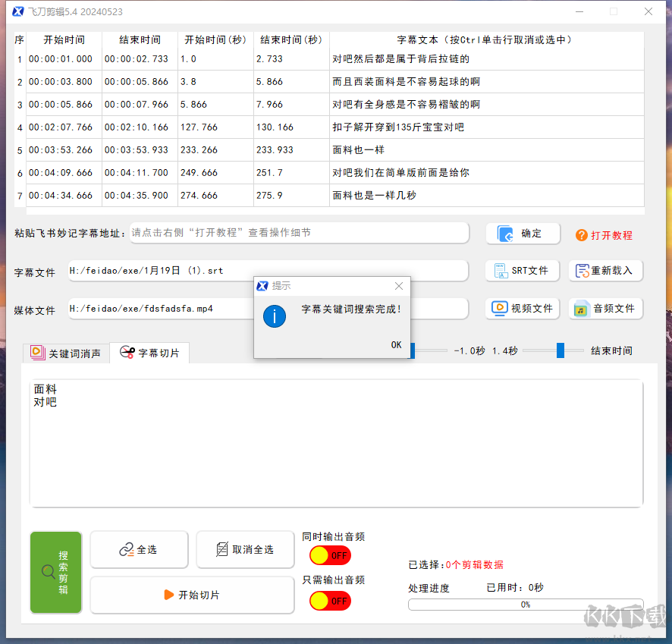Choose audio with 音频文件 button
Image resolution: width=672 pixels, height=644 pixels.
point(605,308)
